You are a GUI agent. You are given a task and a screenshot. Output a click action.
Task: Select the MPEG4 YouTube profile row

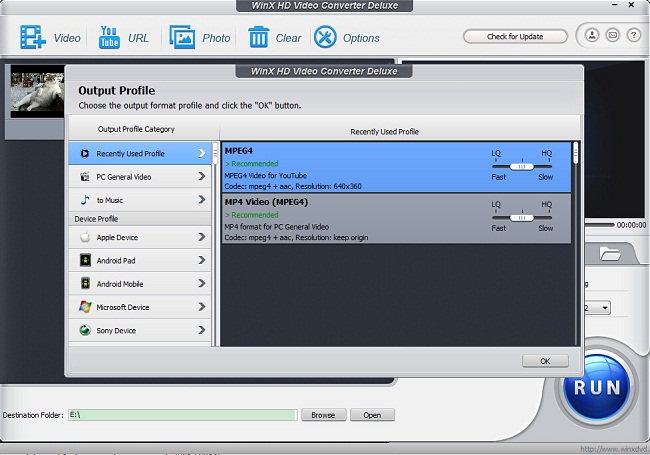[x=396, y=167]
